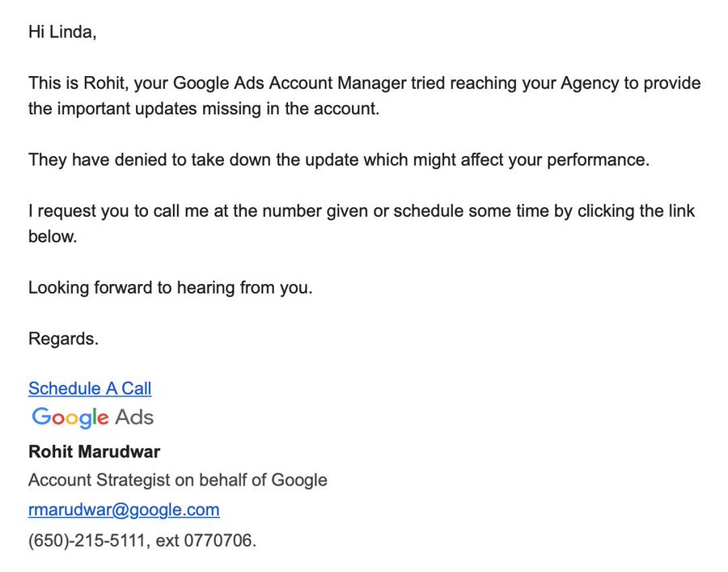Screen dimensions: 728x572
Task: Click the important updates missing line
Action: click(204, 108)
